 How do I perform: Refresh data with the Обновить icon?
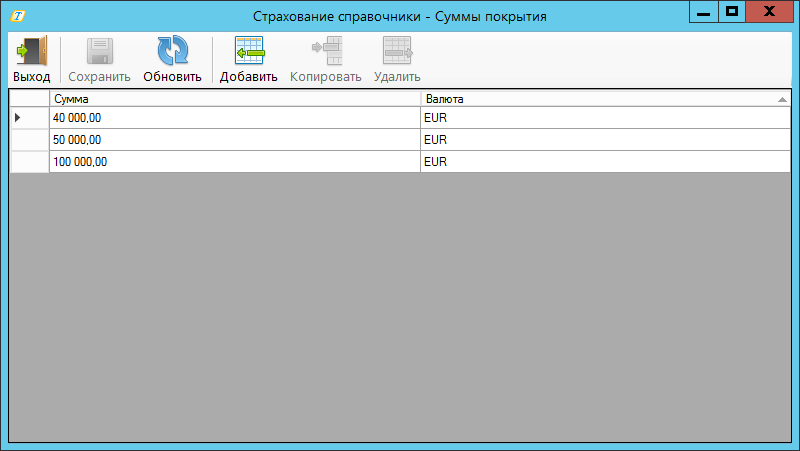172,52
